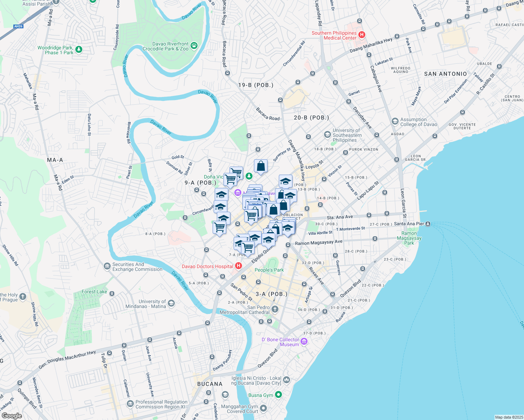Click the BUCANA district label
Image resolution: width=524 pixels, height=420 pixels.
210,384
